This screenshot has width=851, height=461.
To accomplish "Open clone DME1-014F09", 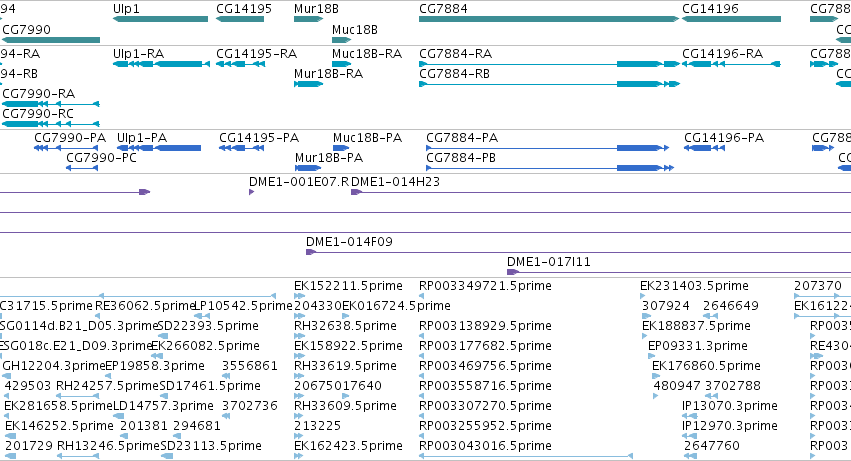I will coord(350,242).
